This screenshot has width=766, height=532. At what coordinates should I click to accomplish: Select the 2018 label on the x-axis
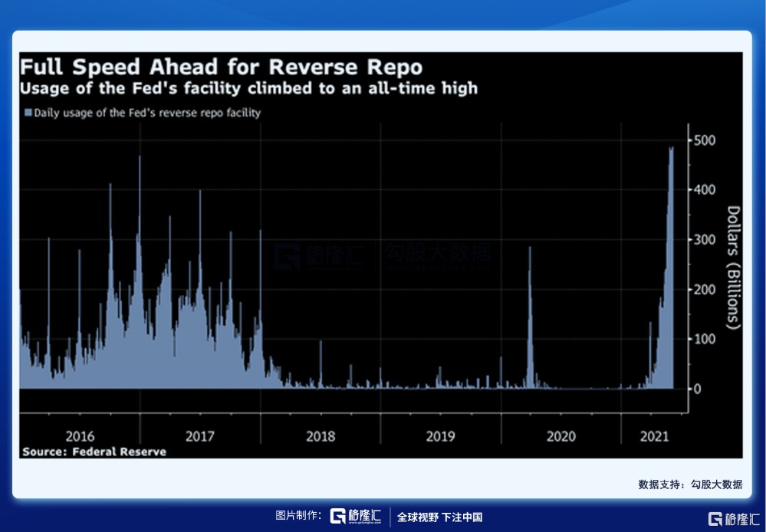pyautogui.click(x=321, y=436)
